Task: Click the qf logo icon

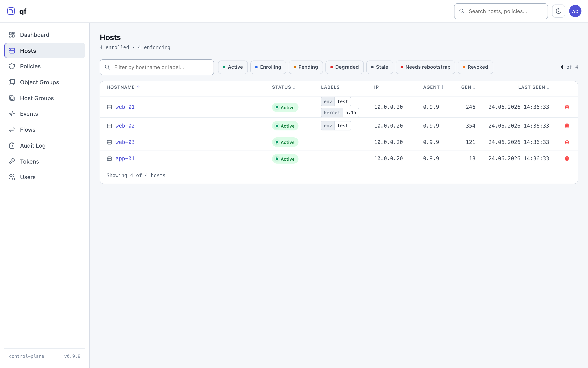Action: 11,11
